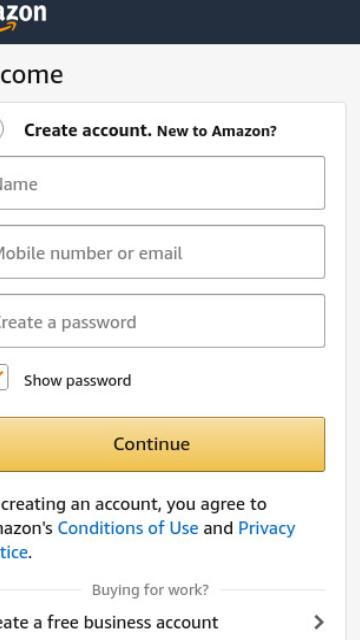
Task: Click the Welcome page heading
Action: click(x=31, y=75)
